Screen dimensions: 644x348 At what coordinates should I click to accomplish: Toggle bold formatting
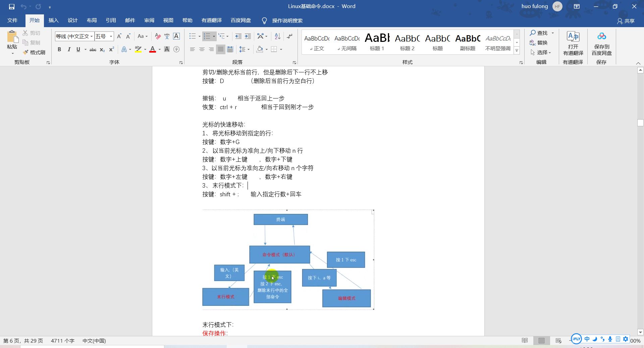pyautogui.click(x=59, y=49)
